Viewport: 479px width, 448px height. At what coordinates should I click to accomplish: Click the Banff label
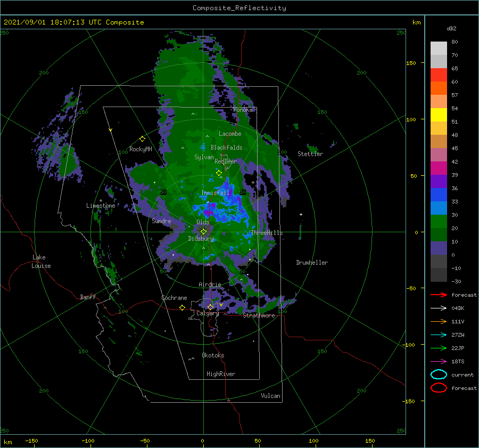88,297
